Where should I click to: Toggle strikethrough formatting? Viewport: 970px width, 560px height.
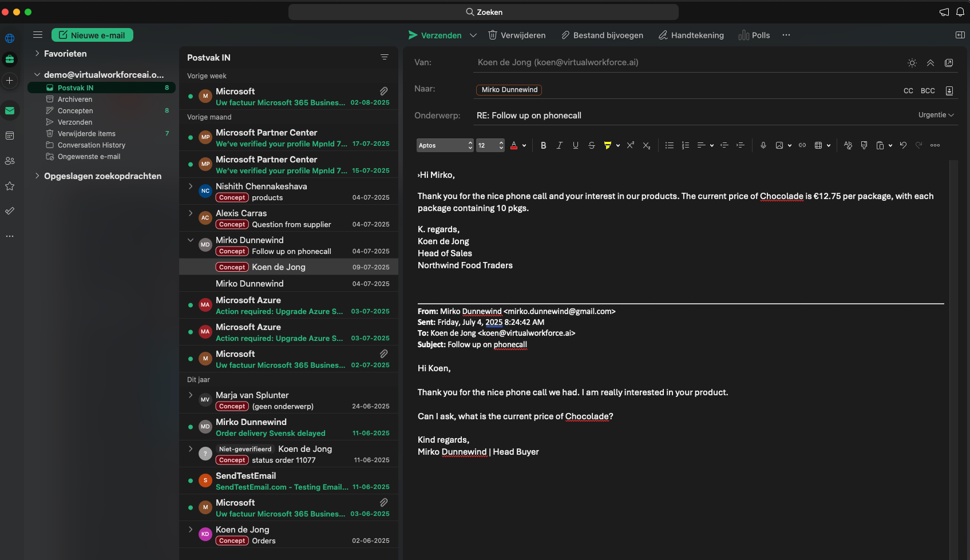(x=592, y=145)
